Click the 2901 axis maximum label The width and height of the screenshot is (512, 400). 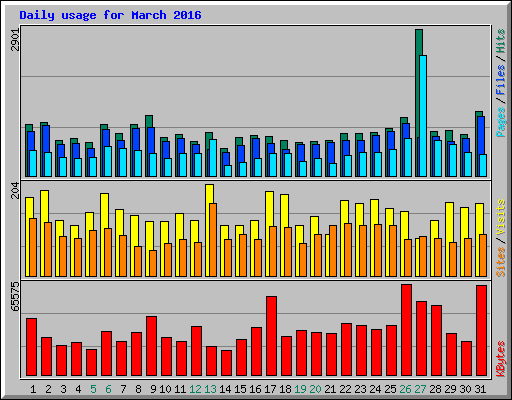(15, 39)
